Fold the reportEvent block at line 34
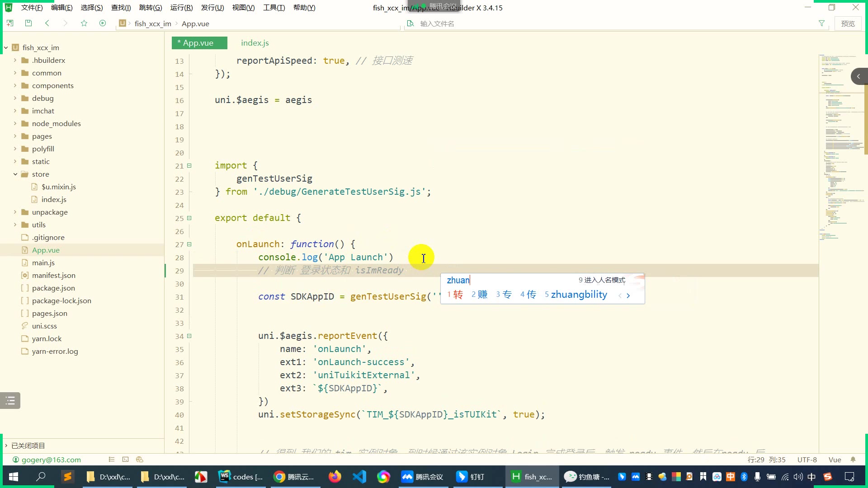The height and width of the screenshot is (488, 868). 189,336
